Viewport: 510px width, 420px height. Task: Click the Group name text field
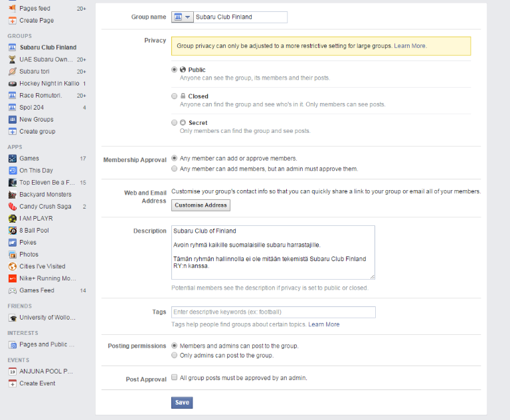pos(240,17)
